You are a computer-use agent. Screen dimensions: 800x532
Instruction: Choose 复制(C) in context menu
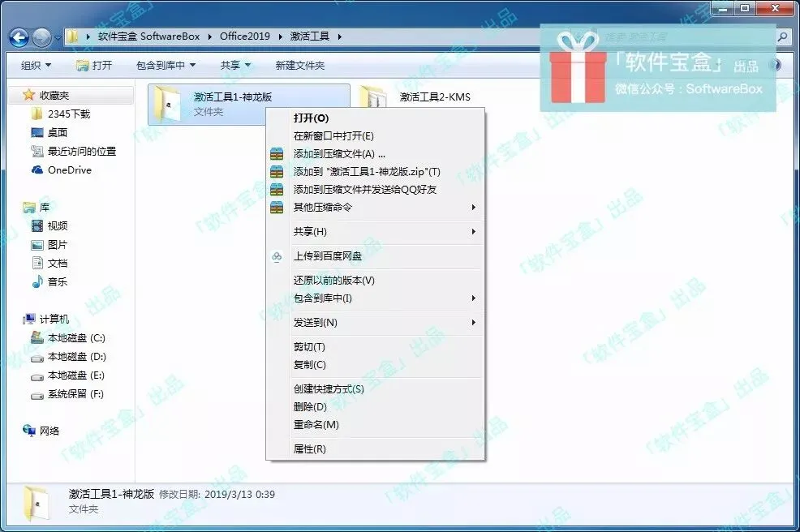[x=376, y=365]
